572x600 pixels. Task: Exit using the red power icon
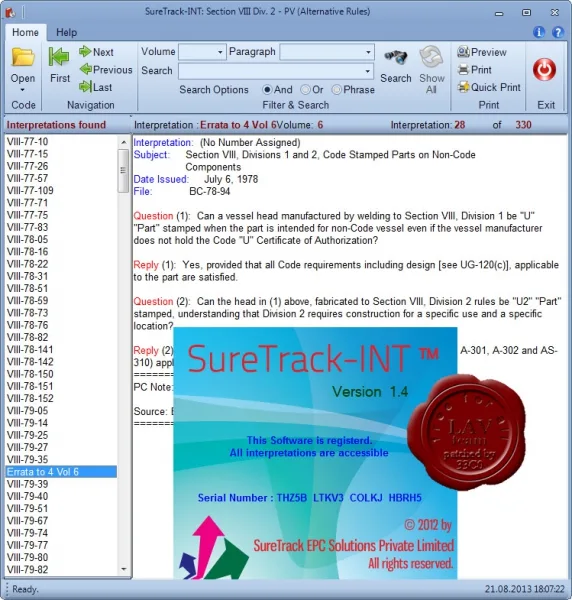(544, 70)
